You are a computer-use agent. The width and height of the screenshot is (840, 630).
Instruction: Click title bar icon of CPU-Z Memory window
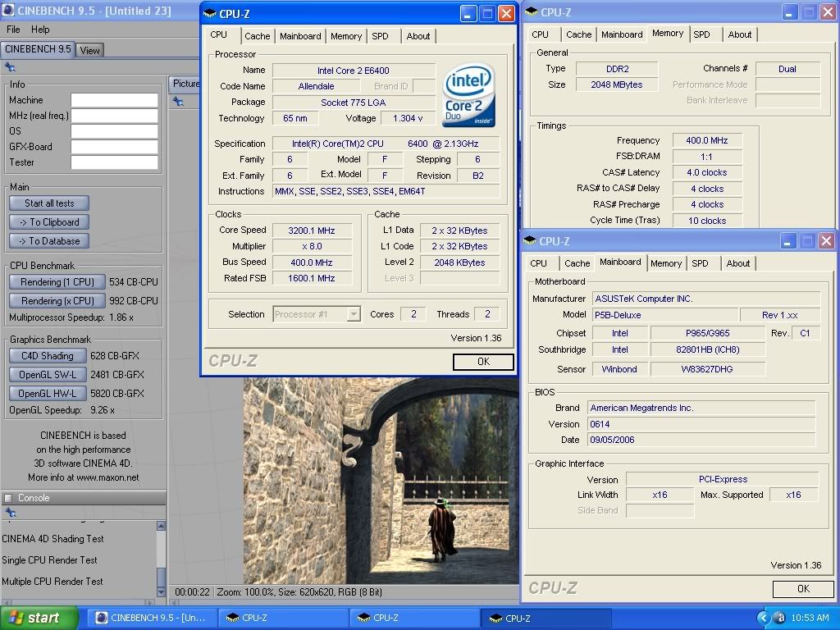click(532, 11)
